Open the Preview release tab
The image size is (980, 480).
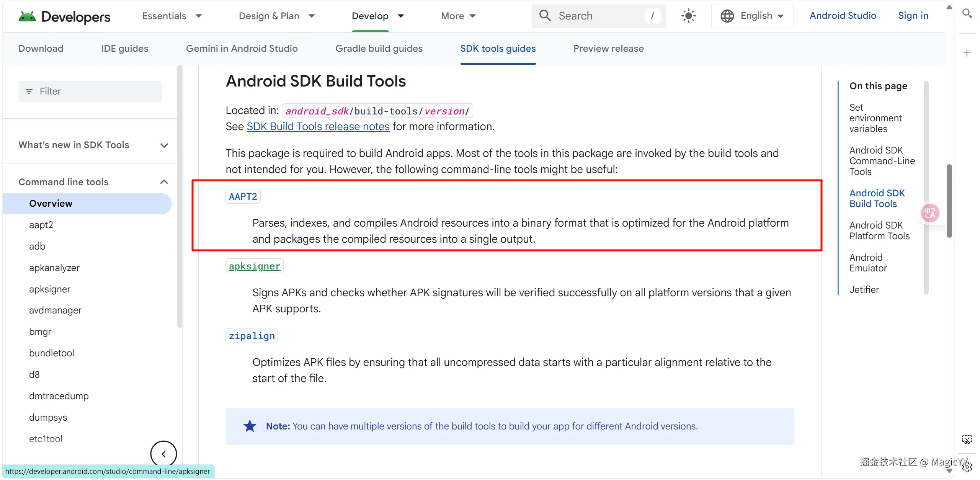click(609, 49)
